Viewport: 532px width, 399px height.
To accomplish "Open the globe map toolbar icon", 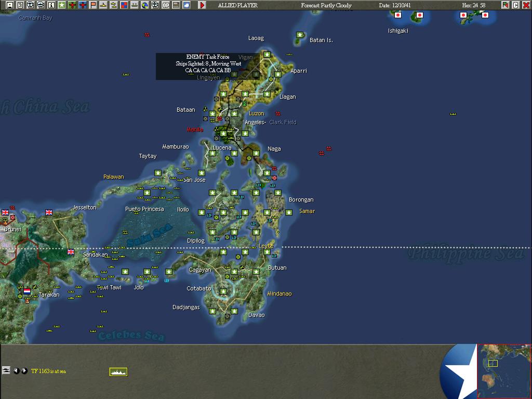I will 145,5.
